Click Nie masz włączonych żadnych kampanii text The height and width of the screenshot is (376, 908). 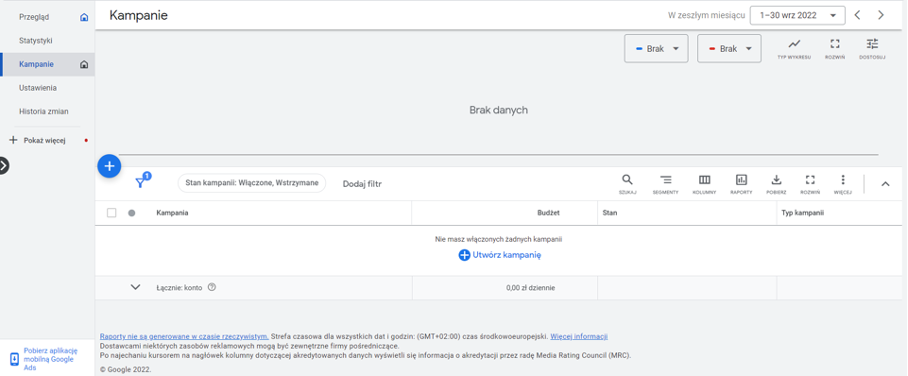click(499, 239)
